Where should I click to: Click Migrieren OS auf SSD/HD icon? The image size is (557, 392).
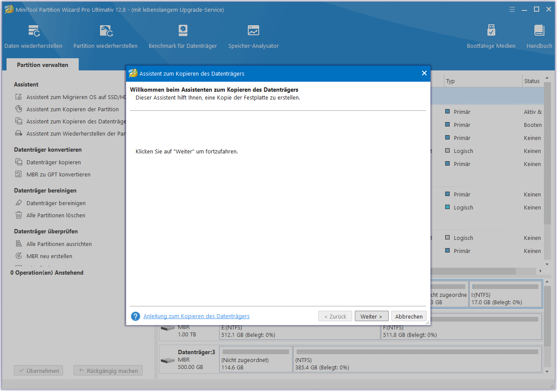(x=19, y=97)
